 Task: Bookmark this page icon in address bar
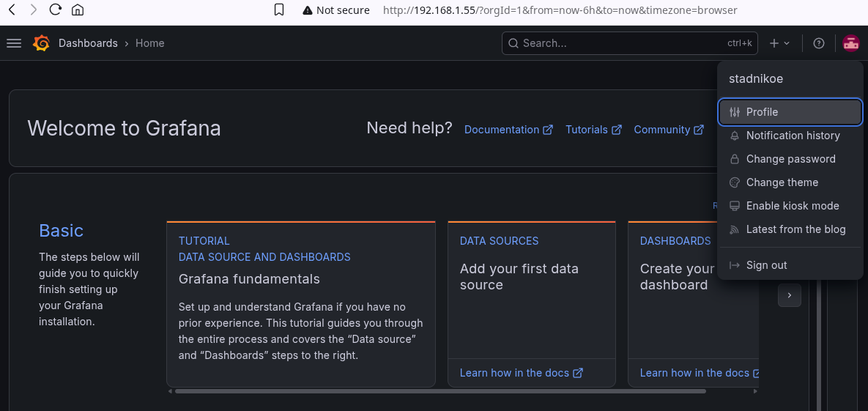tap(280, 10)
